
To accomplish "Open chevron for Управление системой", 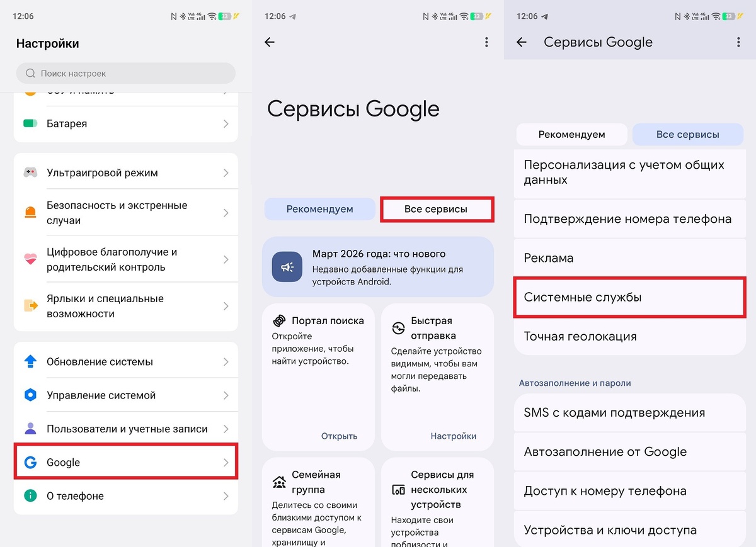I will [226, 395].
